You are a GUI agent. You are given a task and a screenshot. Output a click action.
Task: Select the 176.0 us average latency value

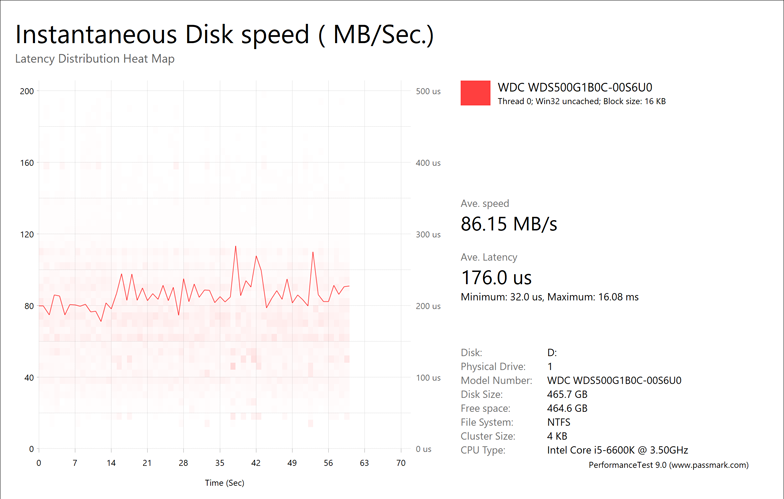(496, 277)
